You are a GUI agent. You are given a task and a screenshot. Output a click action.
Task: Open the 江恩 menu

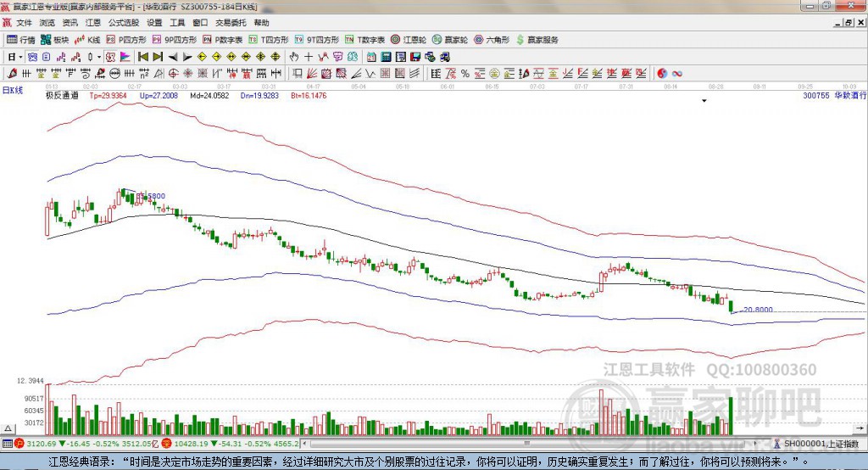click(x=93, y=23)
